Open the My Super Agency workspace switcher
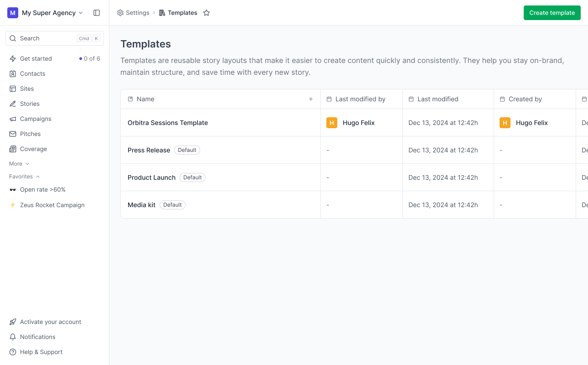Viewport: 588px width, 365px height. pos(47,13)
